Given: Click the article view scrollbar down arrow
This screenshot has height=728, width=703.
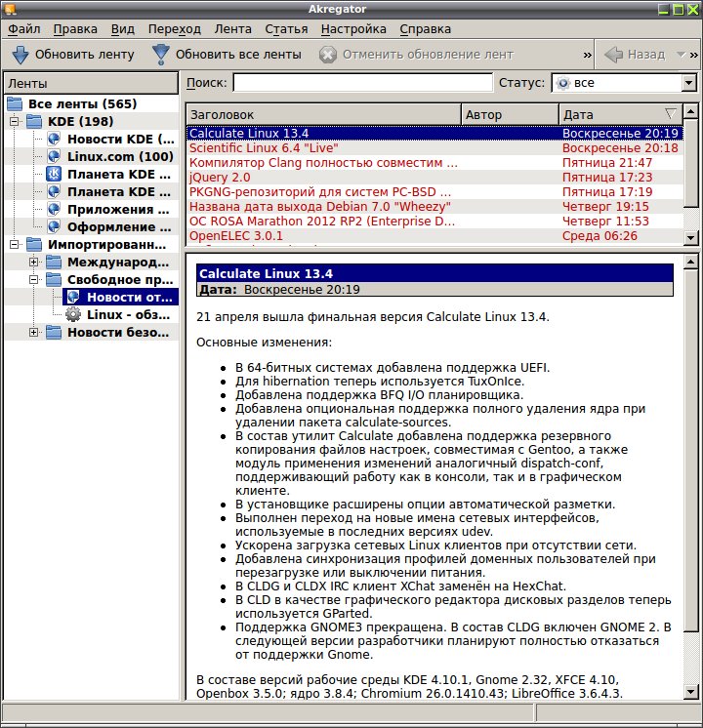Looking at the screenshot, I should point(691,692).
